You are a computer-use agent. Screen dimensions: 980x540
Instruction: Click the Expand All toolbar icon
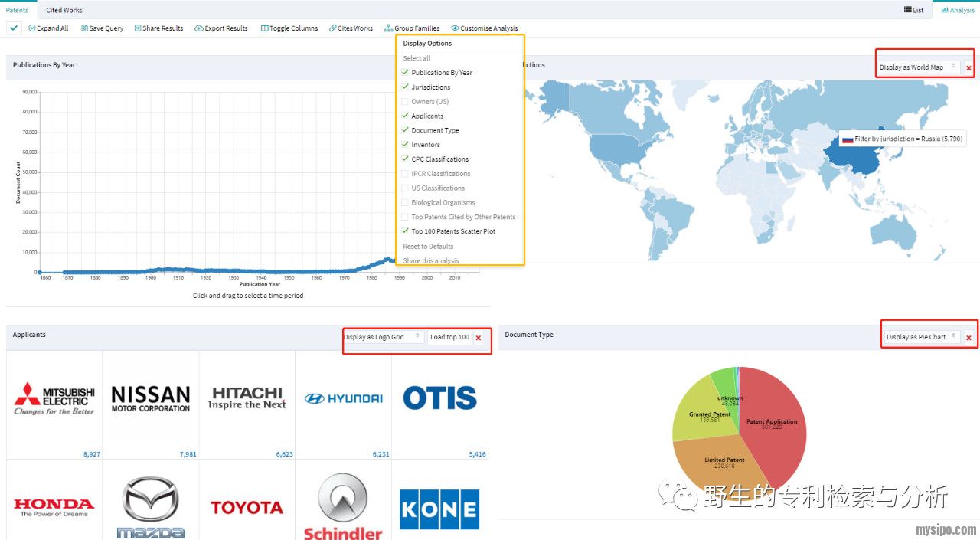tap(32, 28)
